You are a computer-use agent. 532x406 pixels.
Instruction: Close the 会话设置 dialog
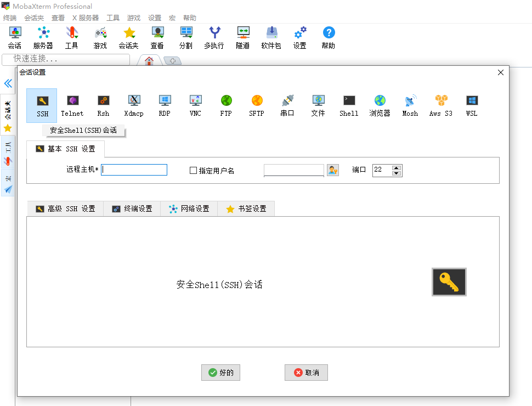[x=500, y=72]
